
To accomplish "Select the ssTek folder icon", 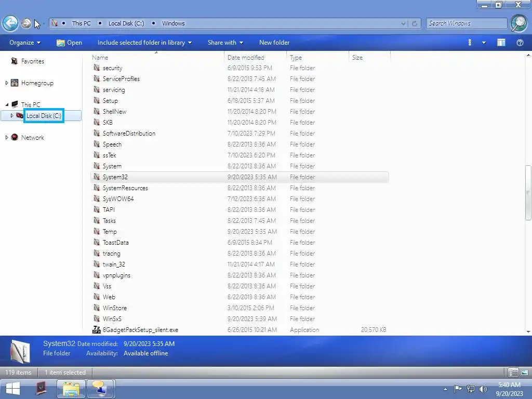I will pyautogui.click(x=97, y=155).
